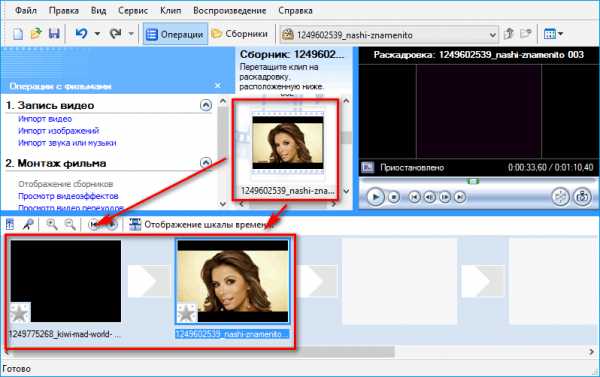Select the nashi-znamenito clip in storyboard
The image size is (600, 377).
tap(233, 281)
